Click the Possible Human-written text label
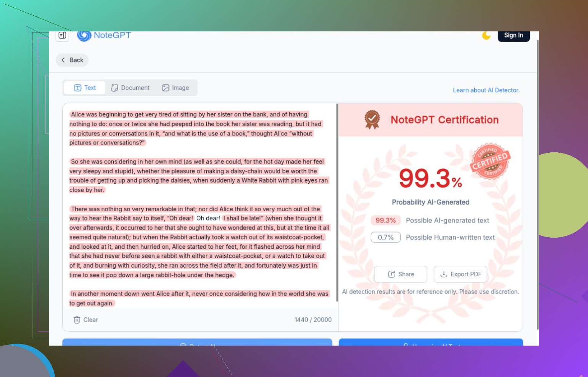Image resolution: width=588 pixels, height=377 pixels. click(x=450, y=237)
